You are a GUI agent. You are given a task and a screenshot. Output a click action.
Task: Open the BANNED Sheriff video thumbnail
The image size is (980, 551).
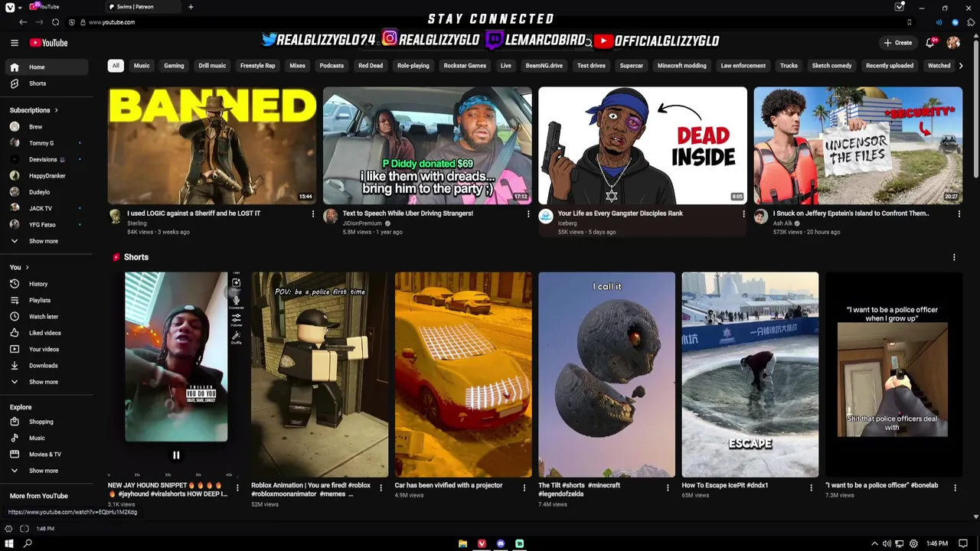point(212,145)
